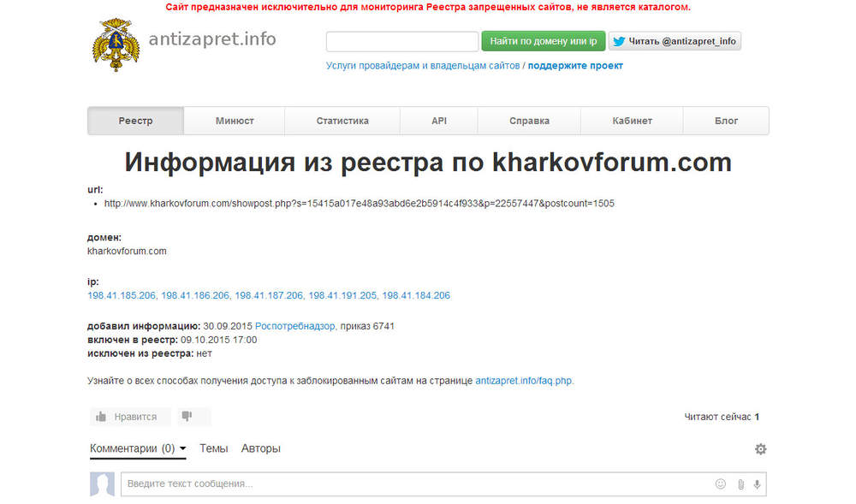Open Услуги провайдерам и владельцам сайтов link

pos(423,65)
